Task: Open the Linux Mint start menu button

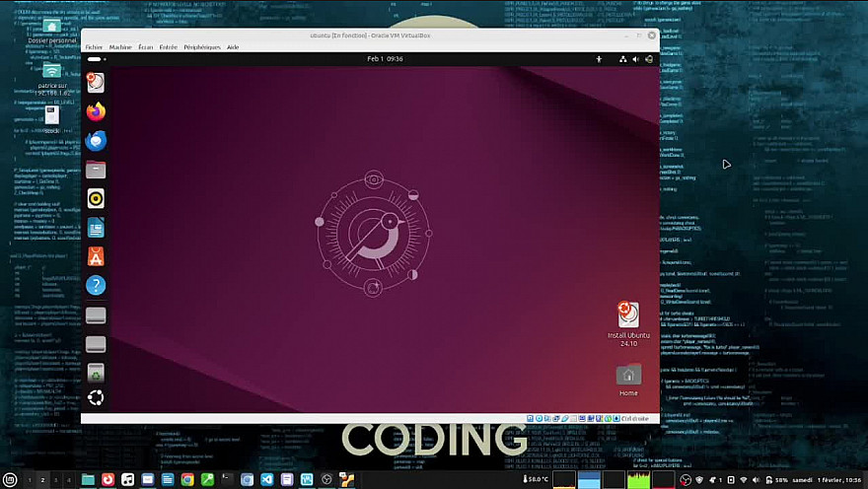Action: pyautogui.click(x=11, y=479)
